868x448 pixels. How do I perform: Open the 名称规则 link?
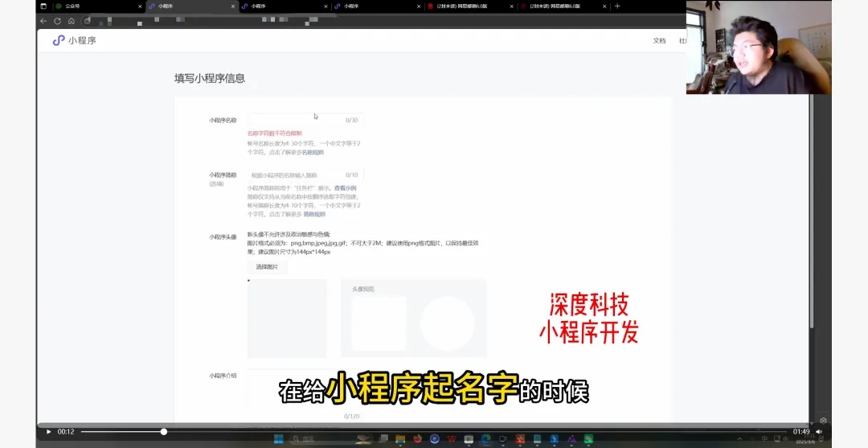(313, 151)
